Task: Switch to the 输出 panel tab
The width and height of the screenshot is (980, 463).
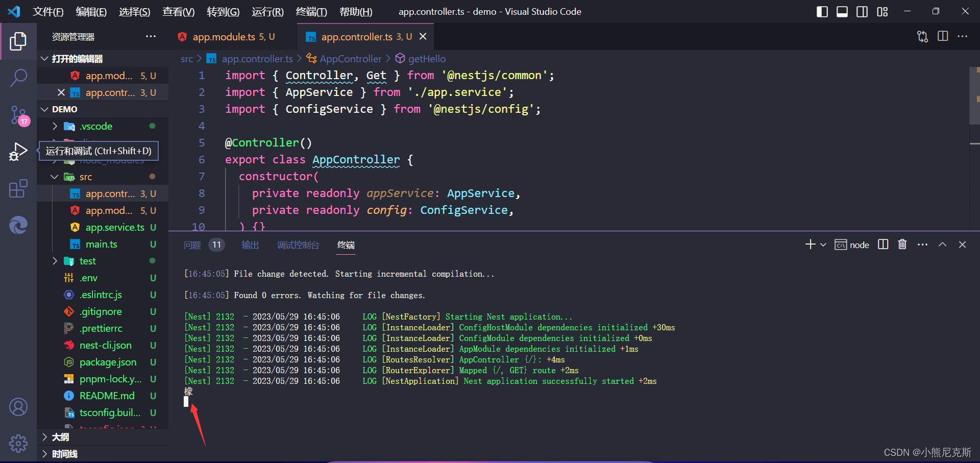Action: coord(250,245)
